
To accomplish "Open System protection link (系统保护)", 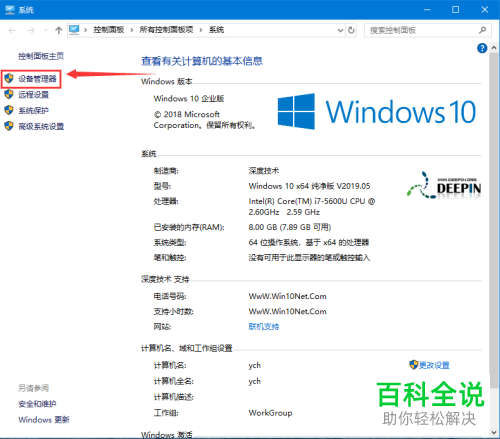I will pos(33,111).
